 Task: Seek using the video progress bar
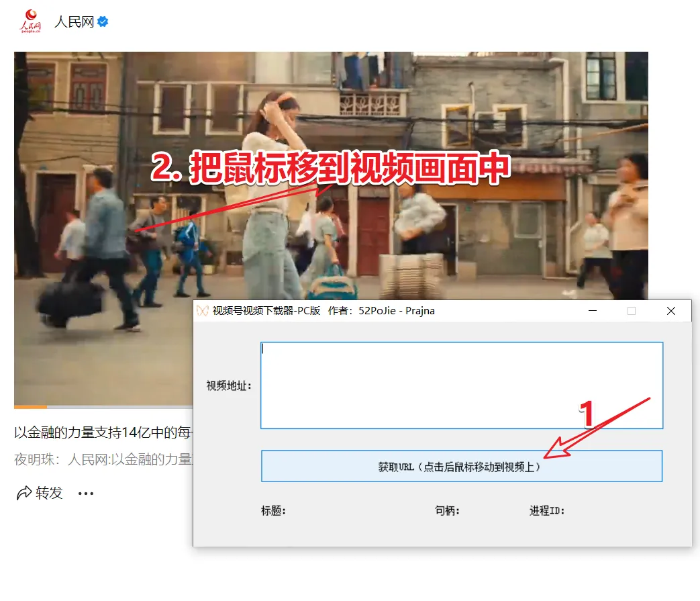(x=103, y=407)
